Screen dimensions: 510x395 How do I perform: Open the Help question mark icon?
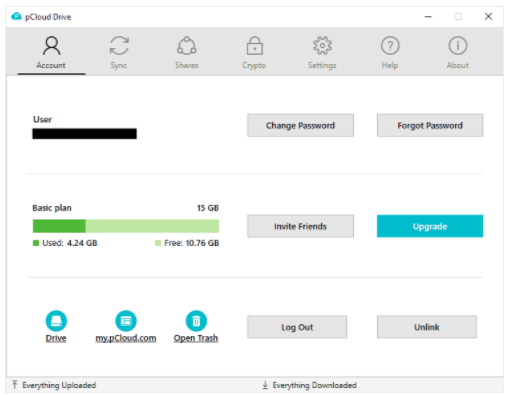tap(390, 46)
